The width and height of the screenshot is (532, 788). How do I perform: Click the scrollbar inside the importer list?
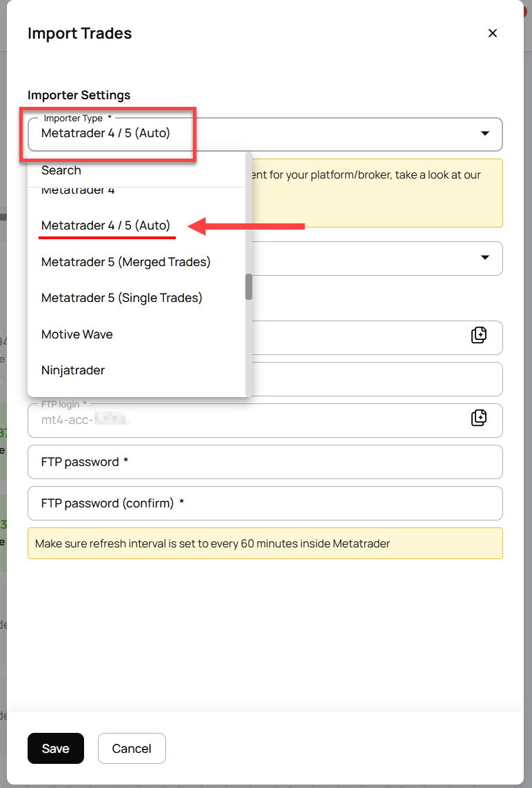(248, 287)
